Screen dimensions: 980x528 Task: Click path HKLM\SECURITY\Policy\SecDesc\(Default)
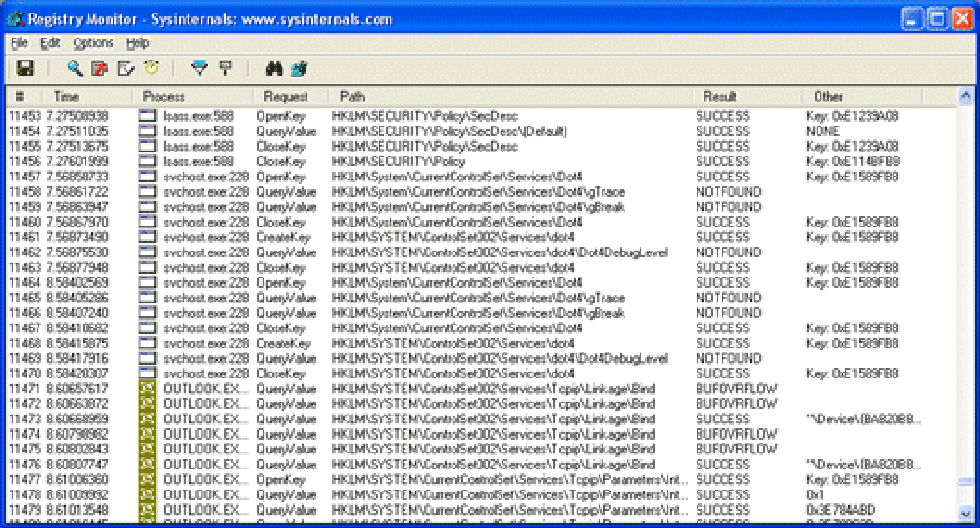click(x=450, y=132)
